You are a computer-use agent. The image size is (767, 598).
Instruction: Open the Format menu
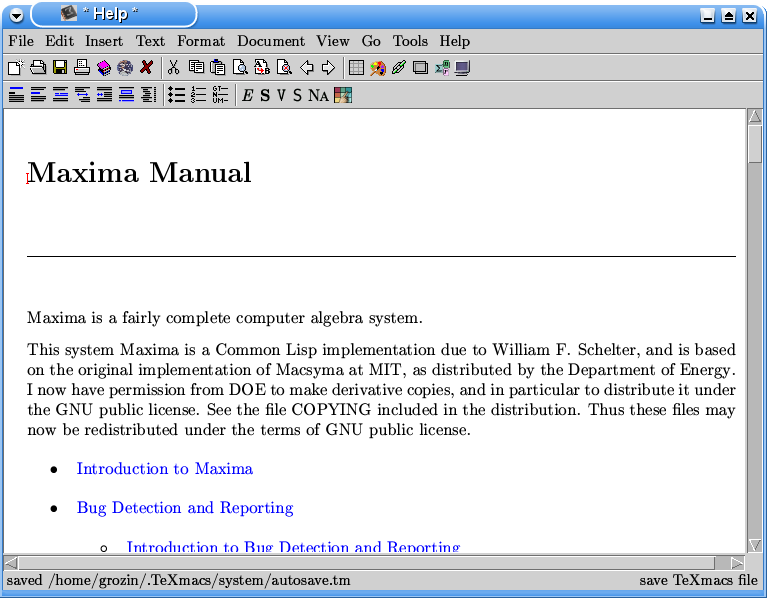coord(201,41)
